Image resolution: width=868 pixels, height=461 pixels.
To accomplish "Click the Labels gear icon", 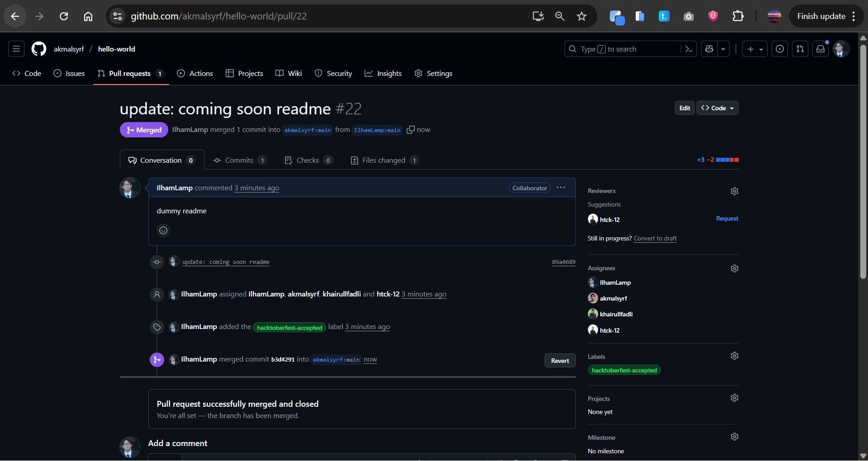I will (x=734, y=356).
